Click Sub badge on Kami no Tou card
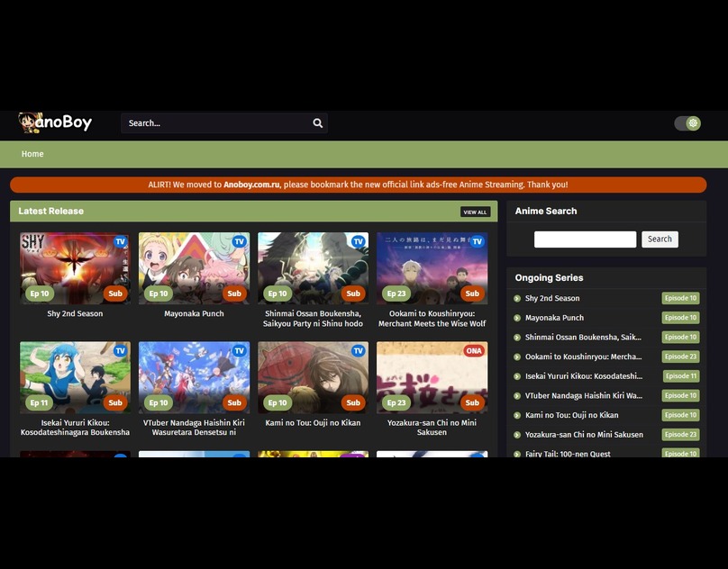 coord(353,402)
